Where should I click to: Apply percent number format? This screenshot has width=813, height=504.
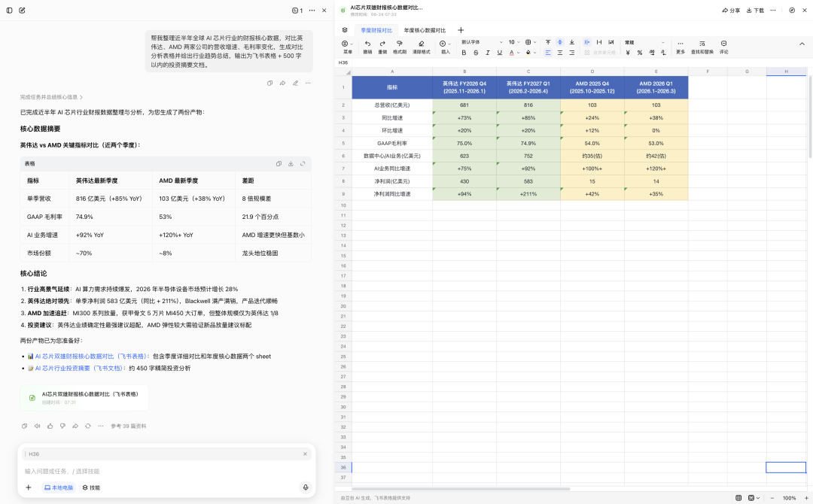pyautogui.click(x=640, y=53)
